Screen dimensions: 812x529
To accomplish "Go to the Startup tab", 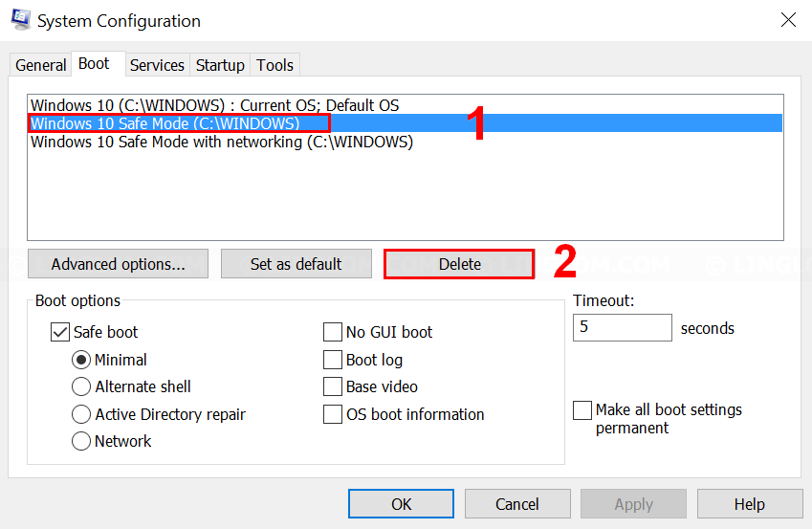I will pyautogui.click(x=220, y=65).
